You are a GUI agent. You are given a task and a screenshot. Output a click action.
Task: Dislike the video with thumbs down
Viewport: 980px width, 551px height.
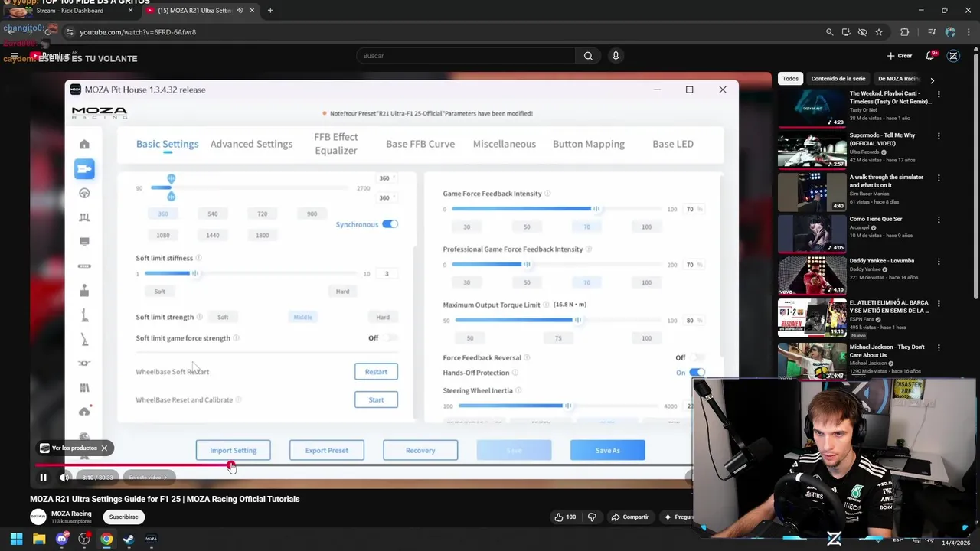pyautogui.click(x=591, y=517)
